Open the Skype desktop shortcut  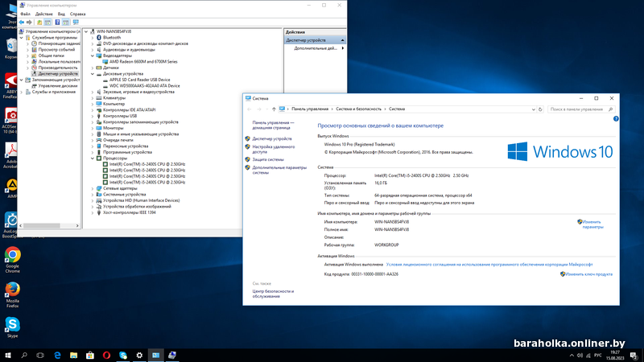[12, 327]
